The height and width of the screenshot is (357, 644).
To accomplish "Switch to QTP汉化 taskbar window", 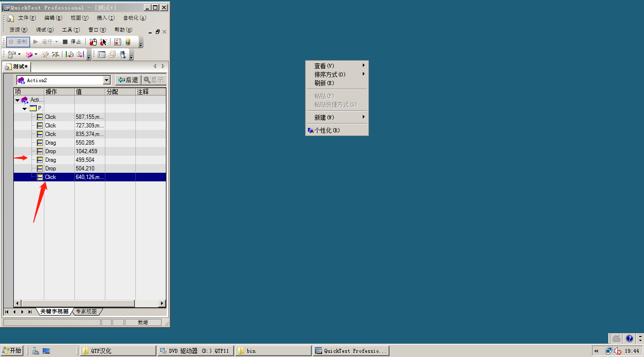I will 117,351.
